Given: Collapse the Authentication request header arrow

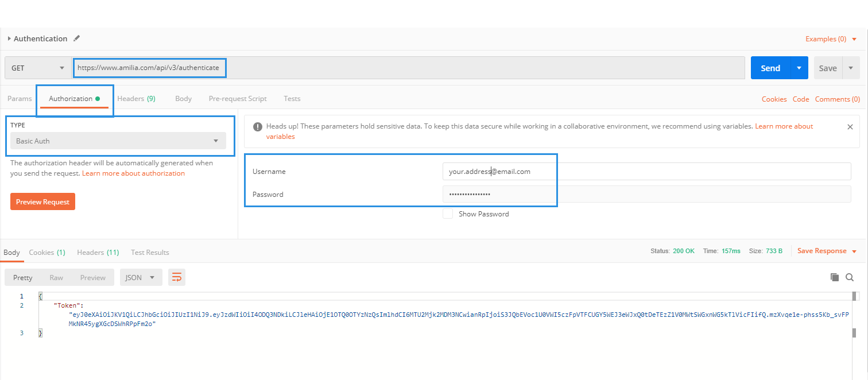Looking at the screenshot, I should click(9, 38).
